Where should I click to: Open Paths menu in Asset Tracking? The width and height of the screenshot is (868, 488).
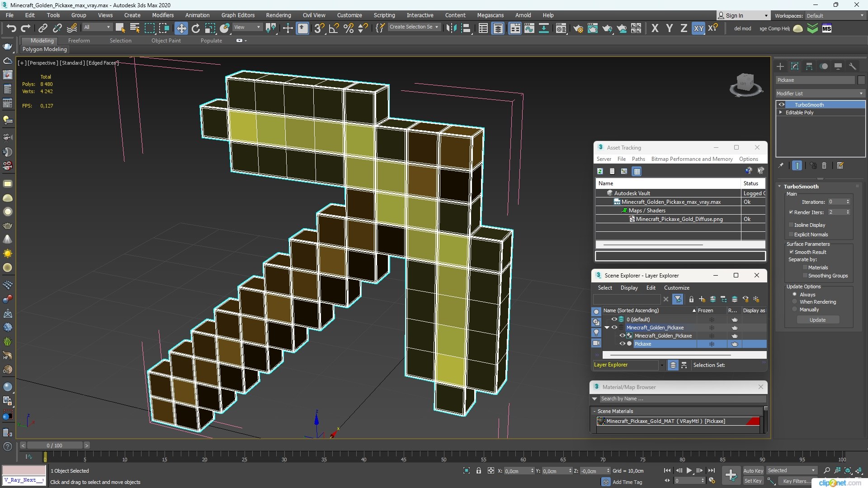(x=638, y=159)
